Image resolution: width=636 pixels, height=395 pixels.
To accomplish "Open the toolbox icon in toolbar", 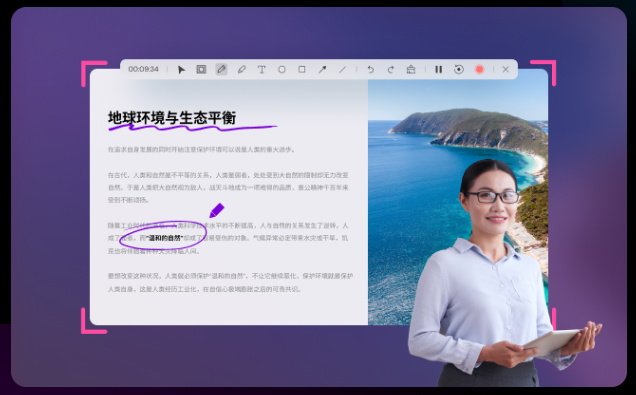I will 411,70.
